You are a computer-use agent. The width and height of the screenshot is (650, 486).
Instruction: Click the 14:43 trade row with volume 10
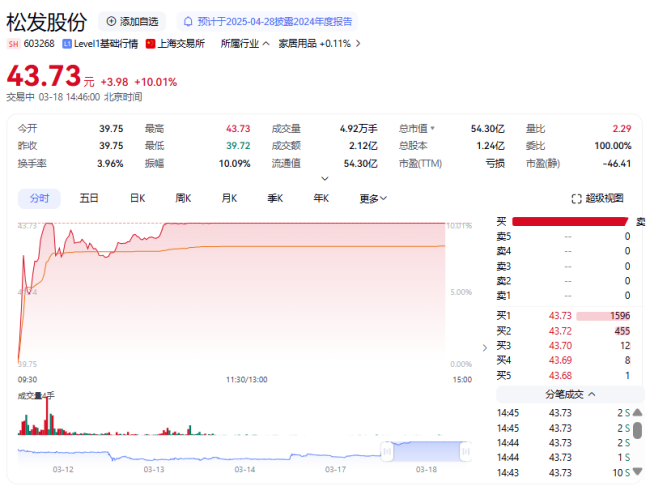[563, 472]
